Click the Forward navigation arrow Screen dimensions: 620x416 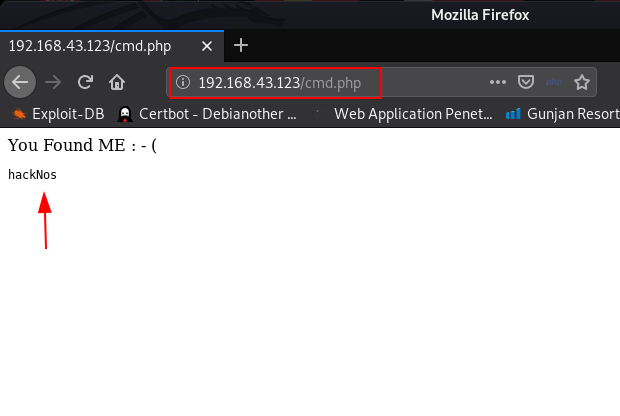click(53, 82)
